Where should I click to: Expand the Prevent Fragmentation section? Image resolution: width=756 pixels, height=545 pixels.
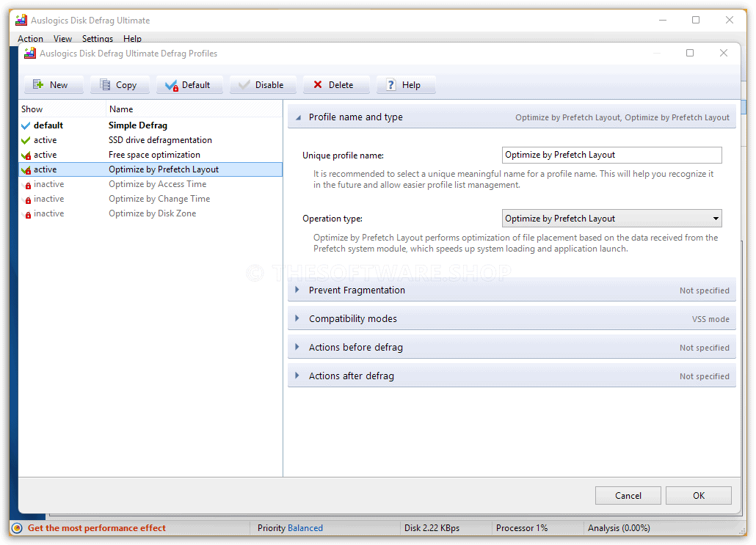[512, 290]
